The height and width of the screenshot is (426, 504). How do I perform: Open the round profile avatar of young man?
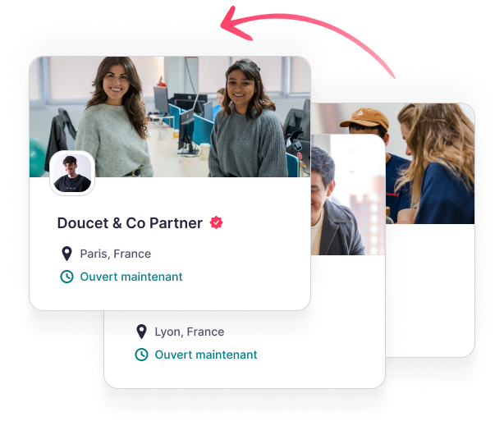click(x=72, y=173)
